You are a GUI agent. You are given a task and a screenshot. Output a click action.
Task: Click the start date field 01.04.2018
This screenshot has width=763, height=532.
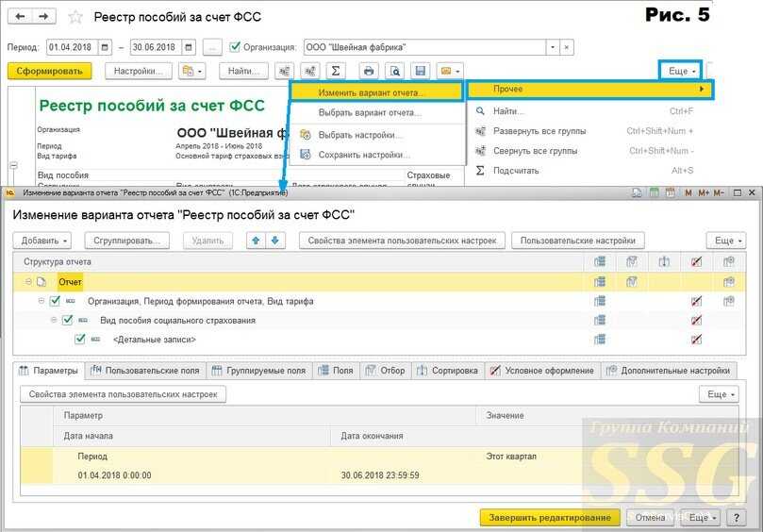[x=73, y=47]
